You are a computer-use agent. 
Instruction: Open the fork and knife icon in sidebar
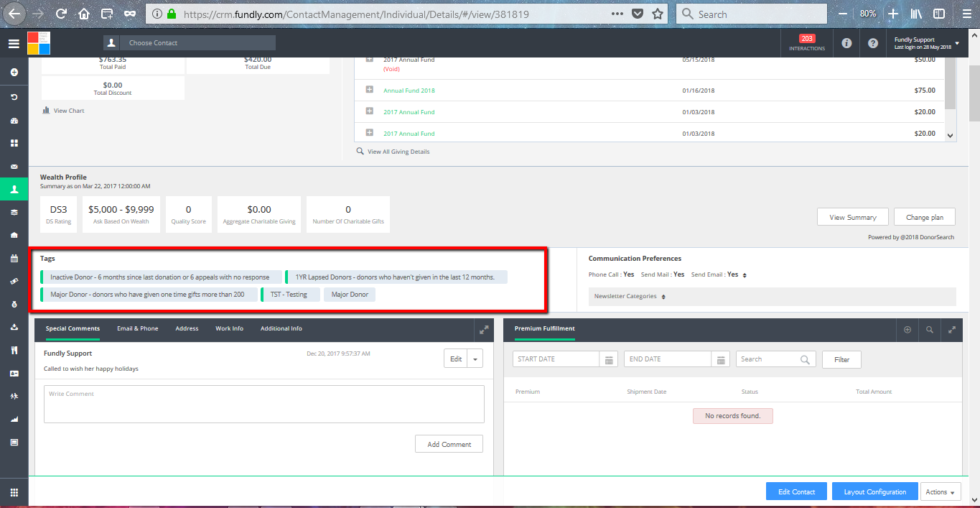(x=14, y=350)
